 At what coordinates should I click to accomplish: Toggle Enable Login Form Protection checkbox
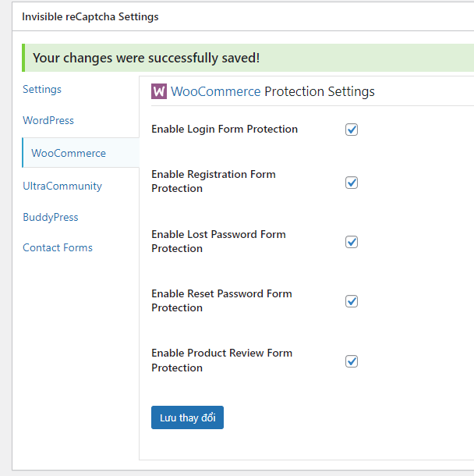[x=352, y=130]
